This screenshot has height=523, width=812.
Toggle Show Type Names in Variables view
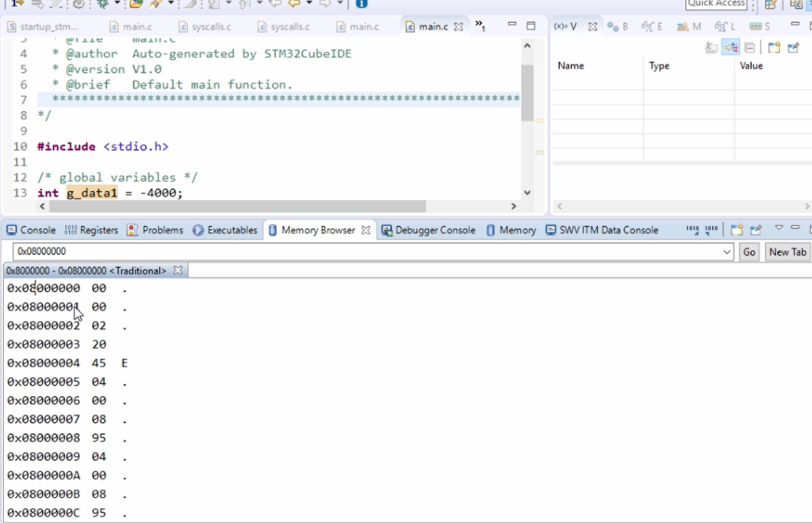(711, 48)
